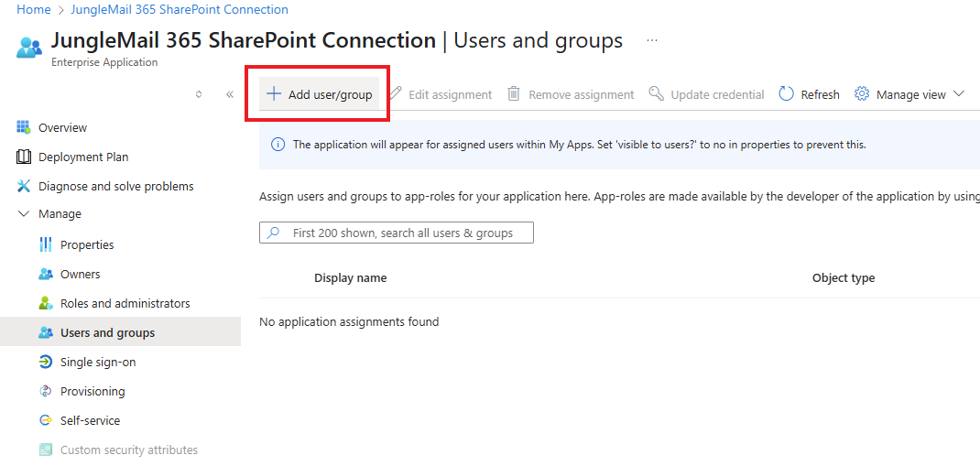Click the up-down sort arrows in sidebar
The height and width of the screenshot is (466, 980).
pos(199,94)
